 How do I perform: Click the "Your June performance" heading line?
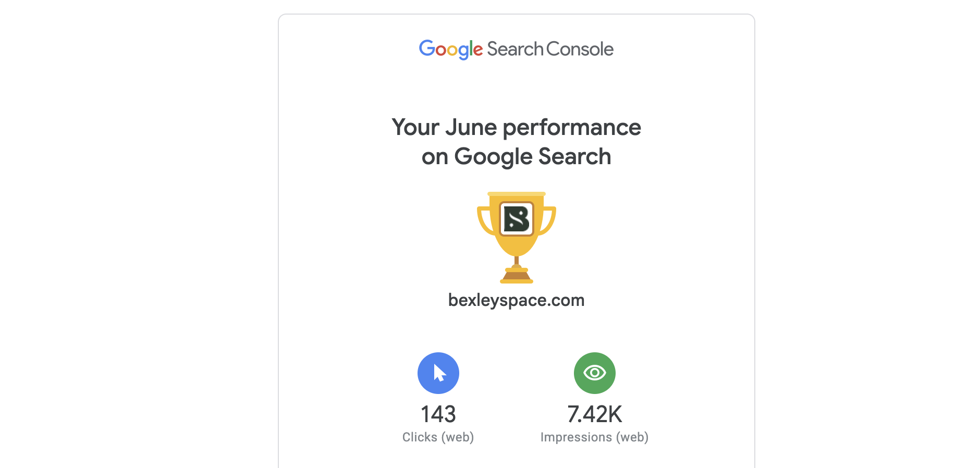coord(516,127)
